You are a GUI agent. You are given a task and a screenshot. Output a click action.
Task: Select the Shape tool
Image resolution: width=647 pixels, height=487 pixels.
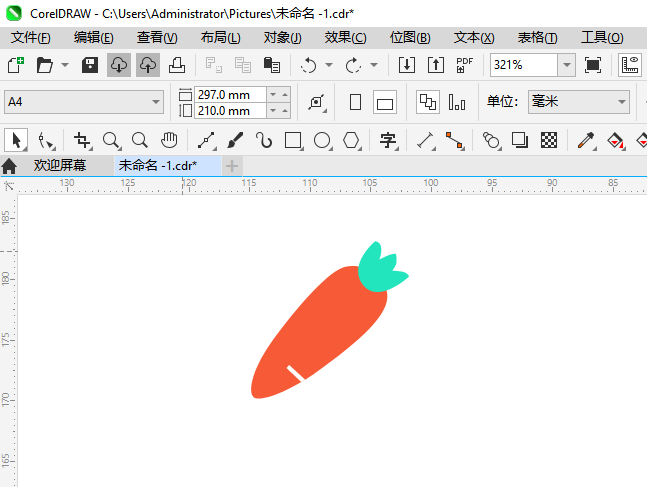[45, 140]
